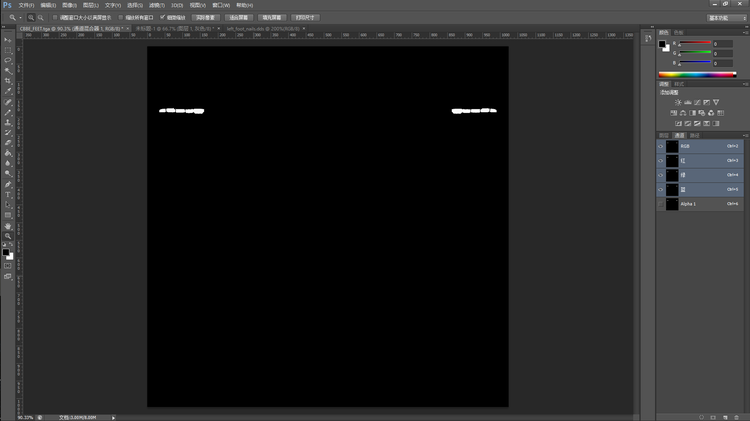Add a Channel Mixer adjustment
The width and height of the screenshot is (750, 421).
coord(711,113)
